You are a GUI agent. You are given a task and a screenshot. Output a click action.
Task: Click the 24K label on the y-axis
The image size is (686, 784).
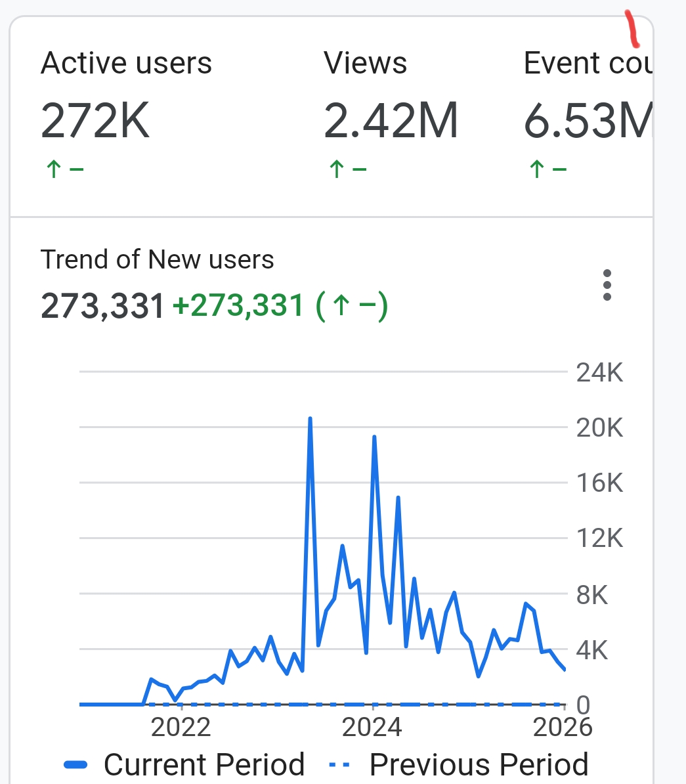[x=599, y=373]
